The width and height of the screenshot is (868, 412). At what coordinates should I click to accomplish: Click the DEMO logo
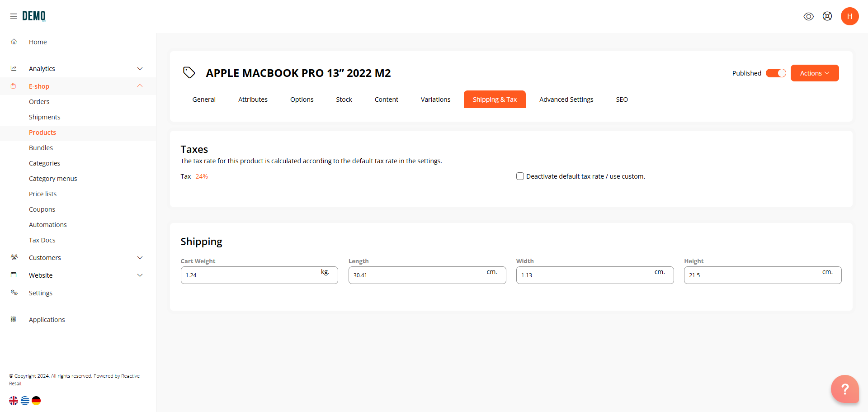34,16
